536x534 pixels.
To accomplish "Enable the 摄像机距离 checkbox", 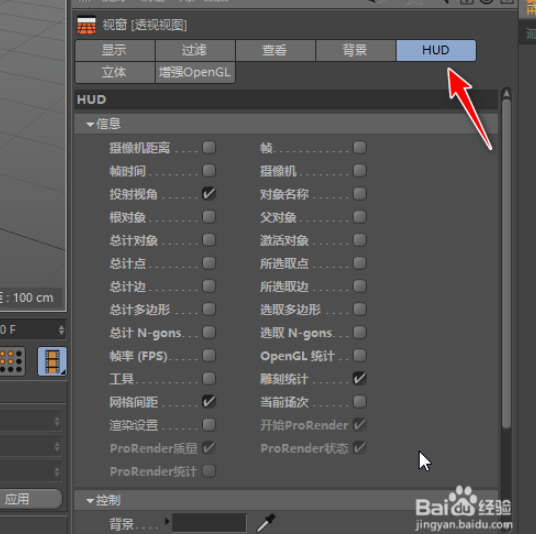I will coord(209,148).
